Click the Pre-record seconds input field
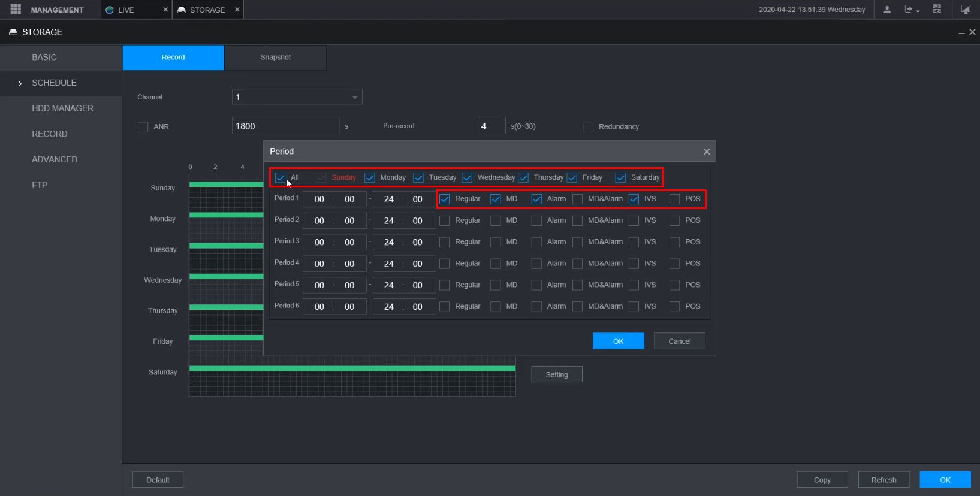This screenshot has height=496, width=980. click(x=491, y=126)
